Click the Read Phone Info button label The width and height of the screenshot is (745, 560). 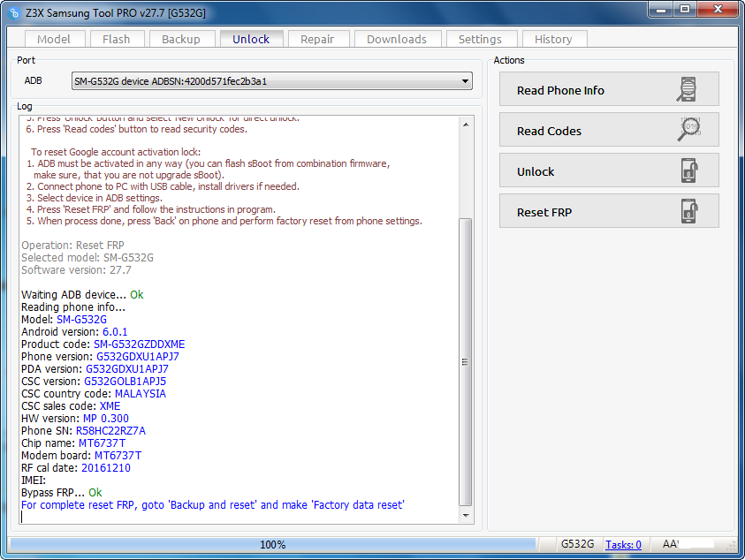point(560,90)
